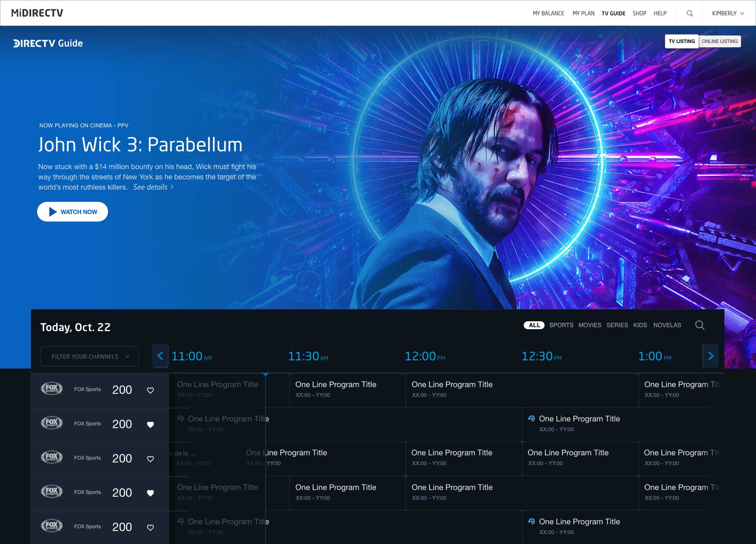Viewport: 756px width, 544px height.
Task: Expand the Kimberly account menu
Action: (728, 13)
